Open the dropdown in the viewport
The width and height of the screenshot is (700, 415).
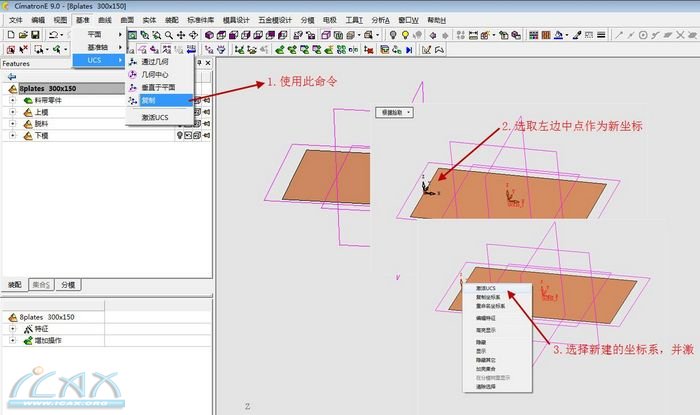point(395,112)
